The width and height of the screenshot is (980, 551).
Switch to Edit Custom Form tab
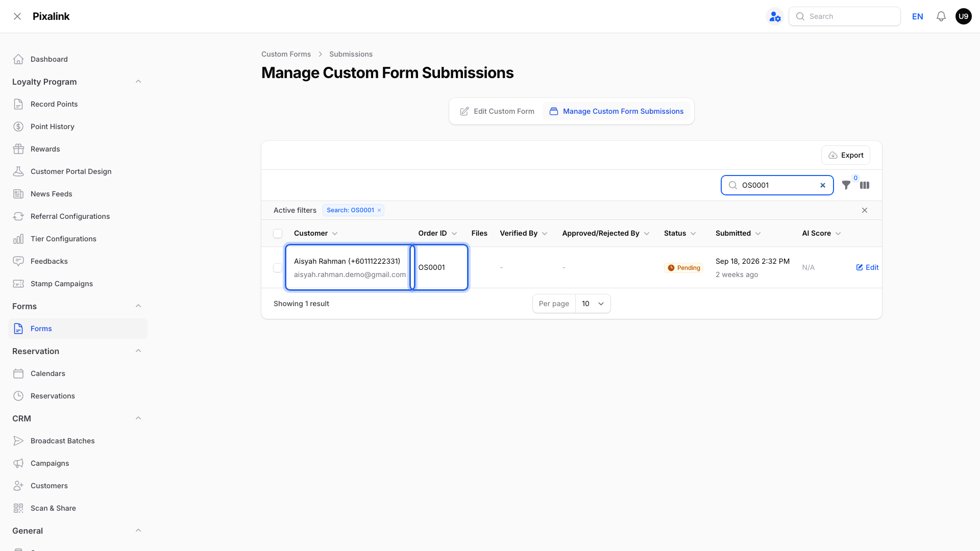497,111
